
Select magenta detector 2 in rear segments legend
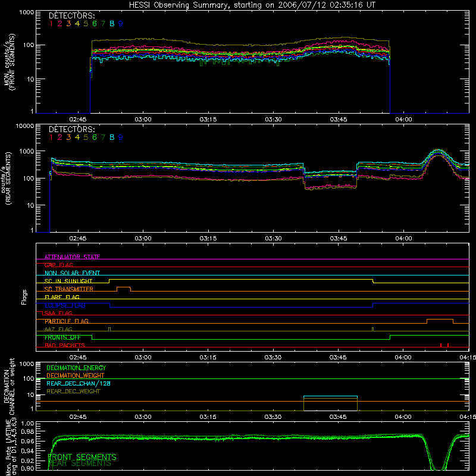coord(60,137)
